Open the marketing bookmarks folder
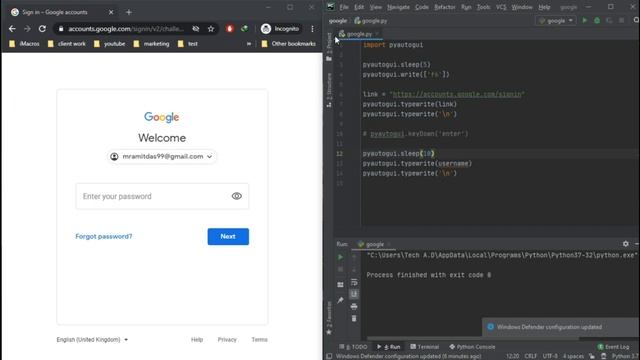Image resolution: width=640 pixels, height=360 pixels. [x=151, y=44]
